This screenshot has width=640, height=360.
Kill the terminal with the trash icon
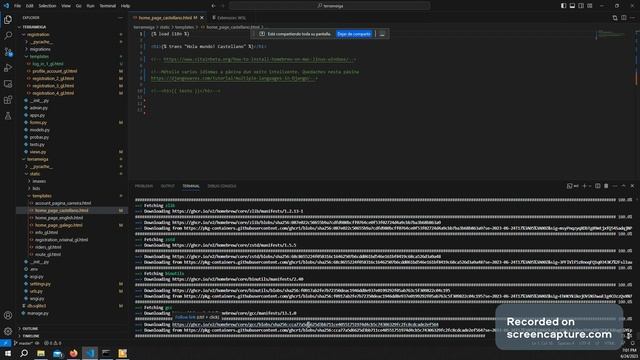coord(606,186)
